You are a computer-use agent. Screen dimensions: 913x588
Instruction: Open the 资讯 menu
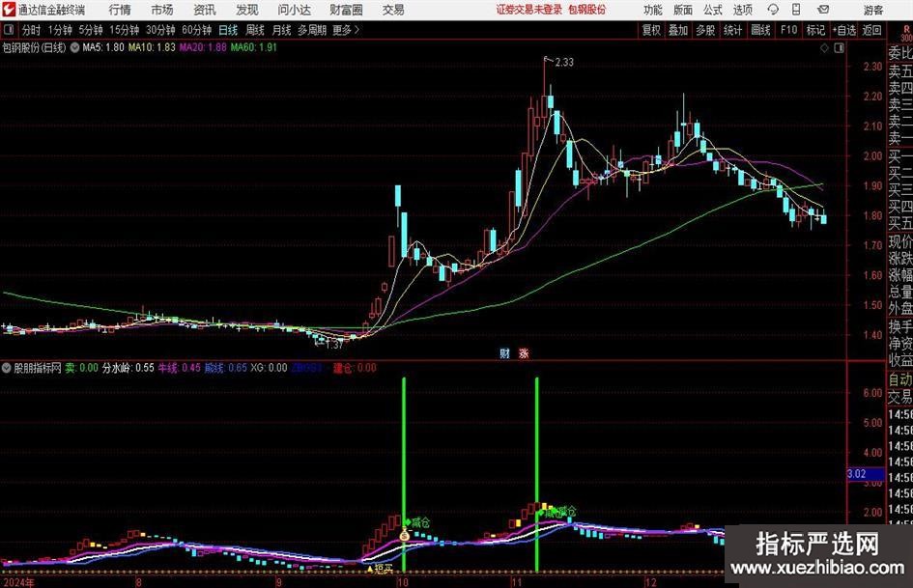(205, 10)
